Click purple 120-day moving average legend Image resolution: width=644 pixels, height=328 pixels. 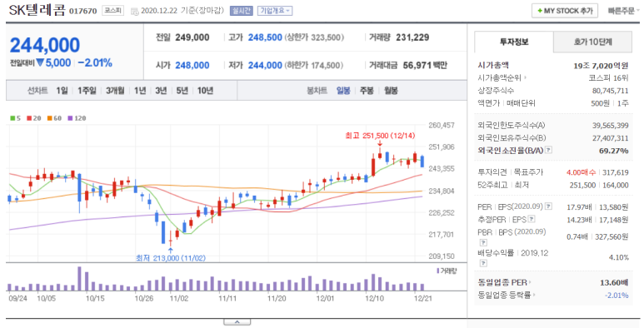[77, 118]
